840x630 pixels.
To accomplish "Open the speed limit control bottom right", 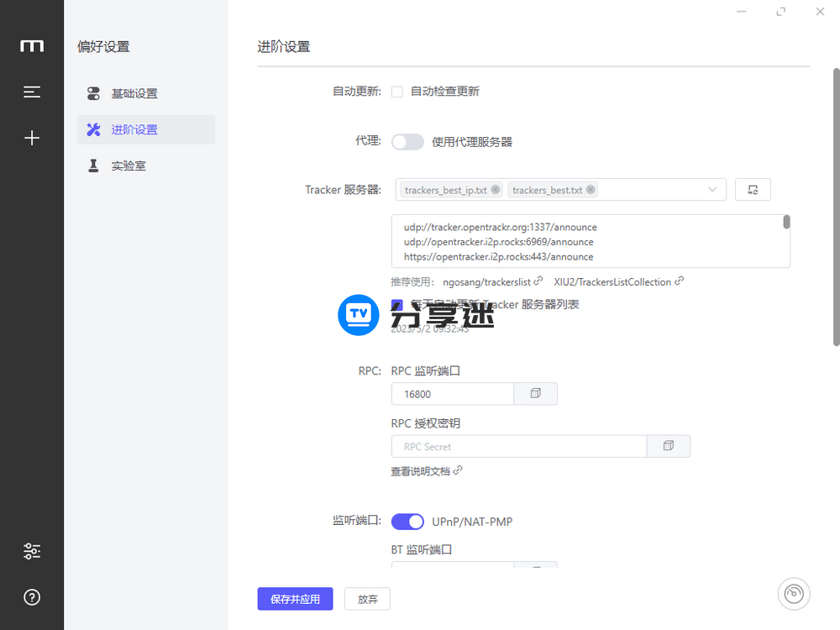I will [794, 594].
